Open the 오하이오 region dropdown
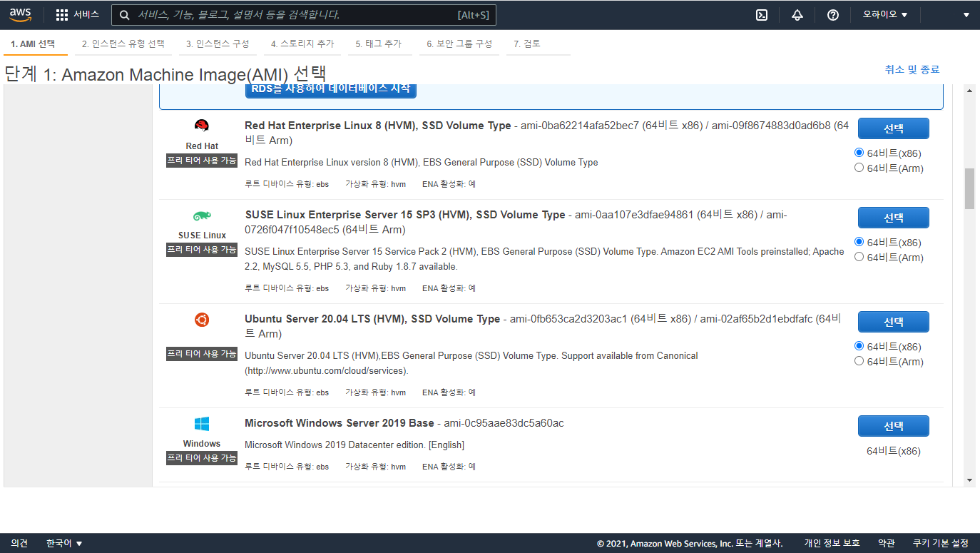This screenshot has height=553, width=980. click(885, 15)
